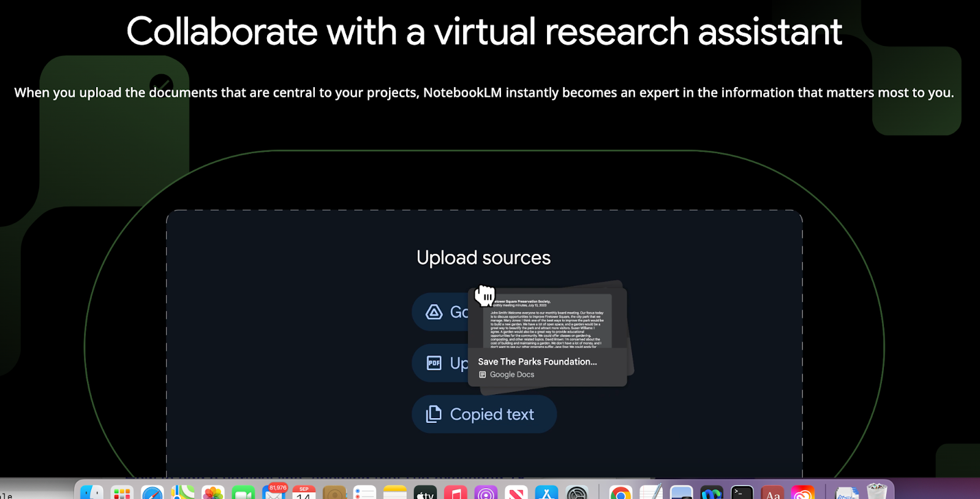Open System Settings from the dock
The image size is (980, 499).
pos(577,492)
